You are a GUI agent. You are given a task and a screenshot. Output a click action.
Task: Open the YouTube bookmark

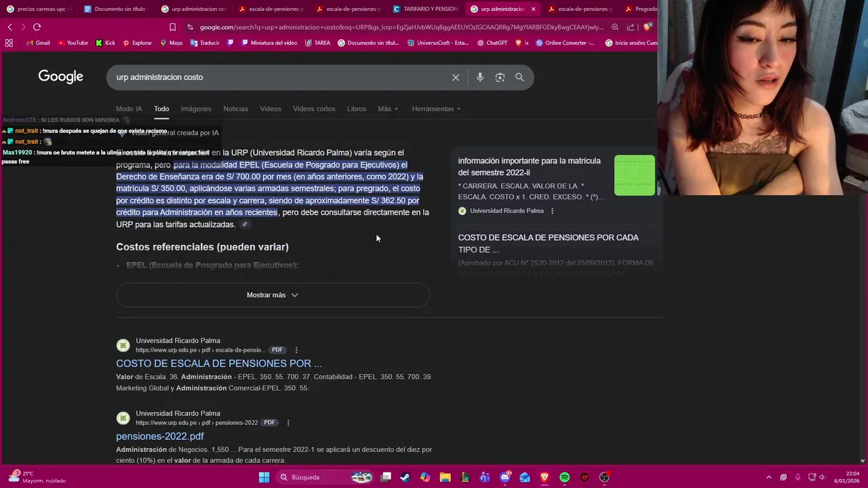[x=73, y=43]
